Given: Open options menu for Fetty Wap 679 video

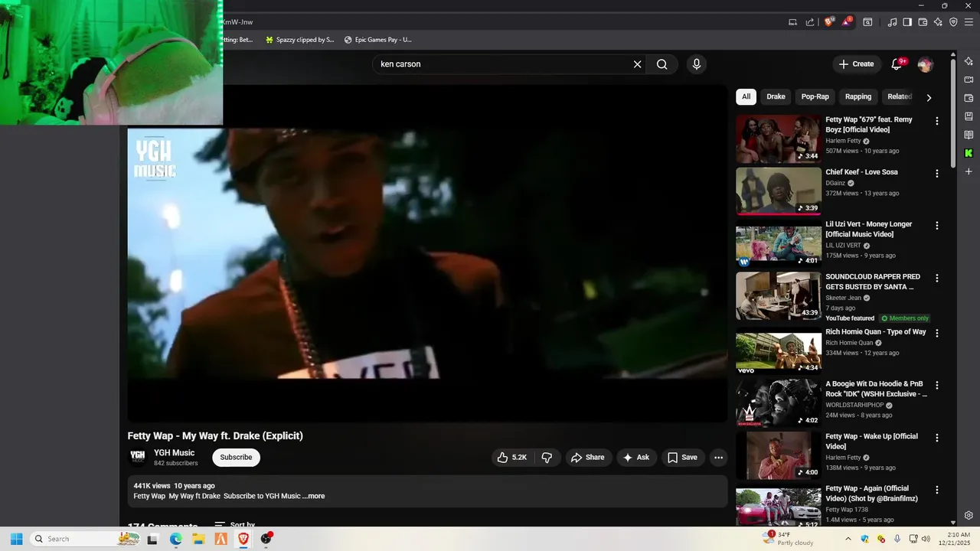Looking at the screenshot, I should point(936,121).
